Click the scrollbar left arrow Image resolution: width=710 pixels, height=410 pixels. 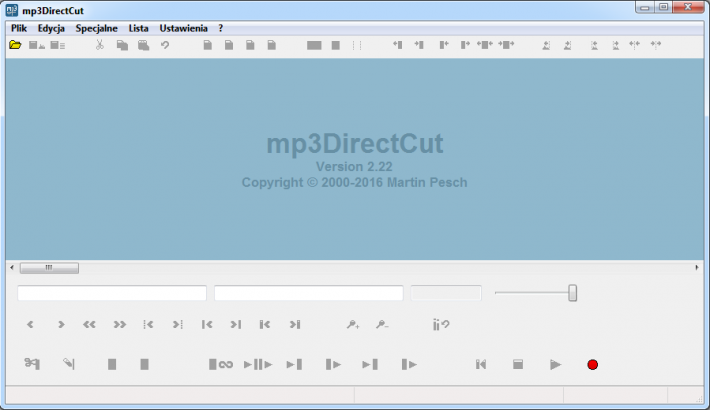(12, 268)
